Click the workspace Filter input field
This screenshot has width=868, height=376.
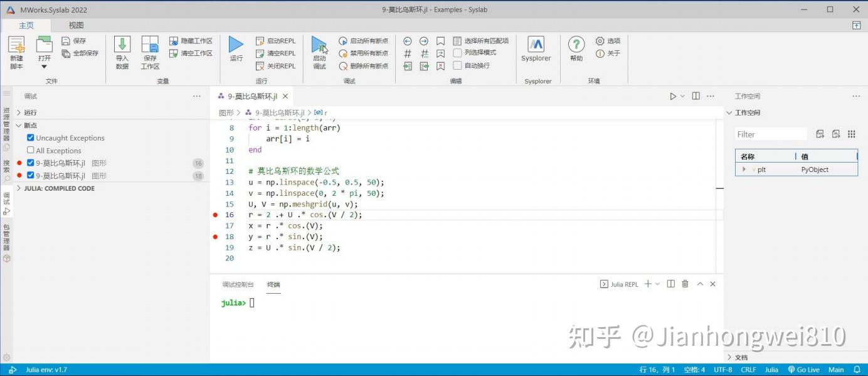pos(771,134)
